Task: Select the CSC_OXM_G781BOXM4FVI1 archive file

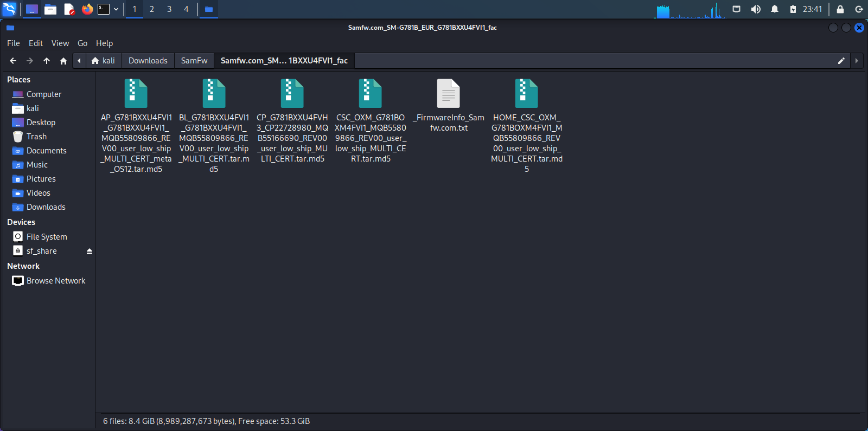Action: 371,121
